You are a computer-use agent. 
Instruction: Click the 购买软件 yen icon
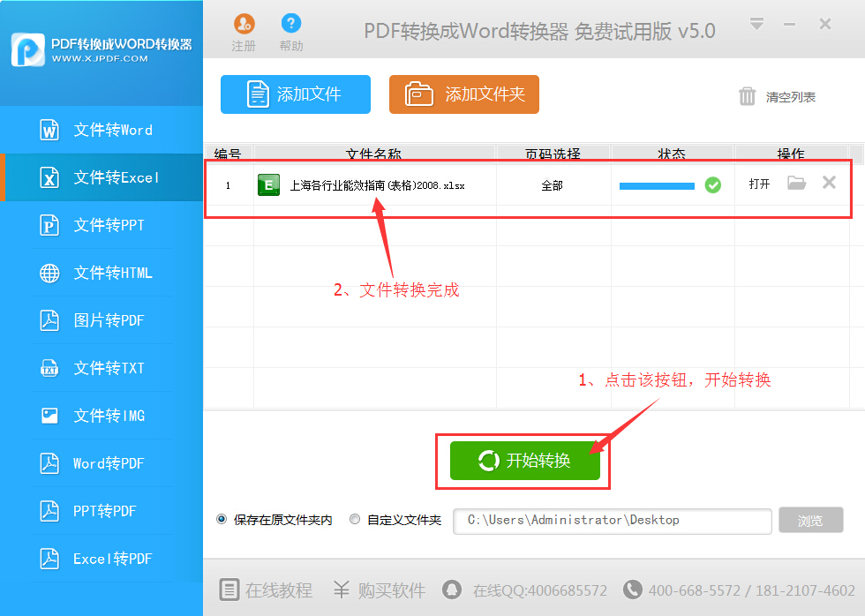coord(342,590)
